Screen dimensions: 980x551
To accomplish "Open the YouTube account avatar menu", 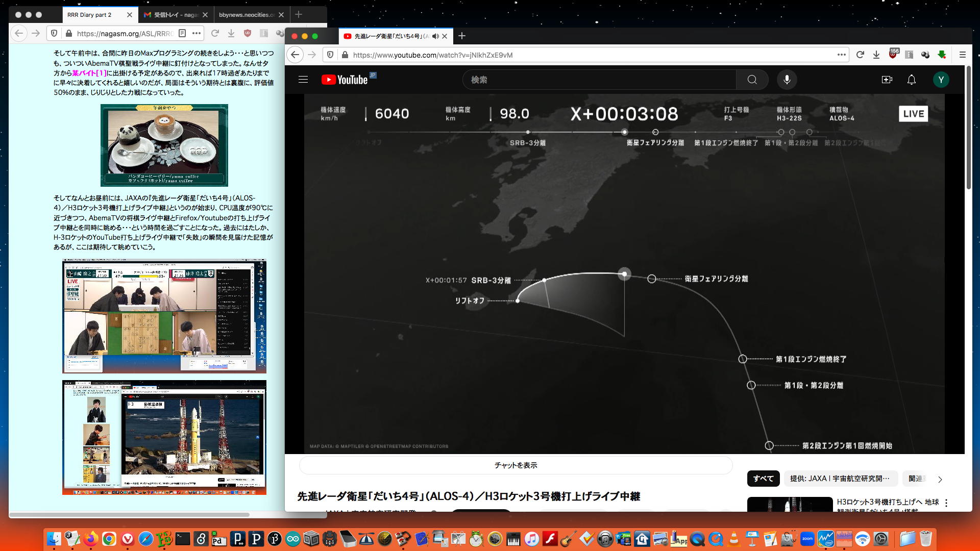I will point(941,80).
